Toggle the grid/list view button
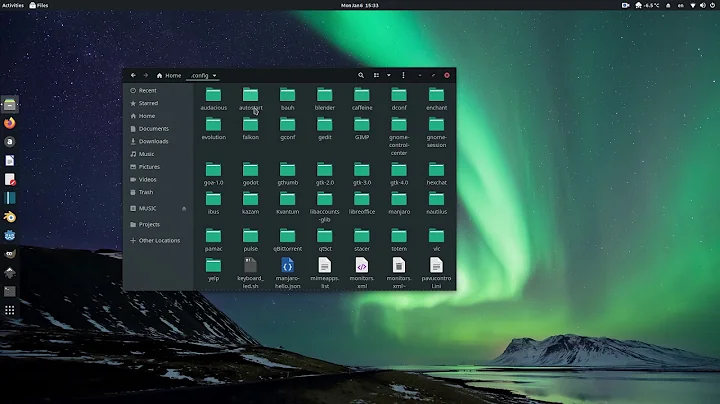This screenshot has width=720, height=404. click(x=377, y=75)
